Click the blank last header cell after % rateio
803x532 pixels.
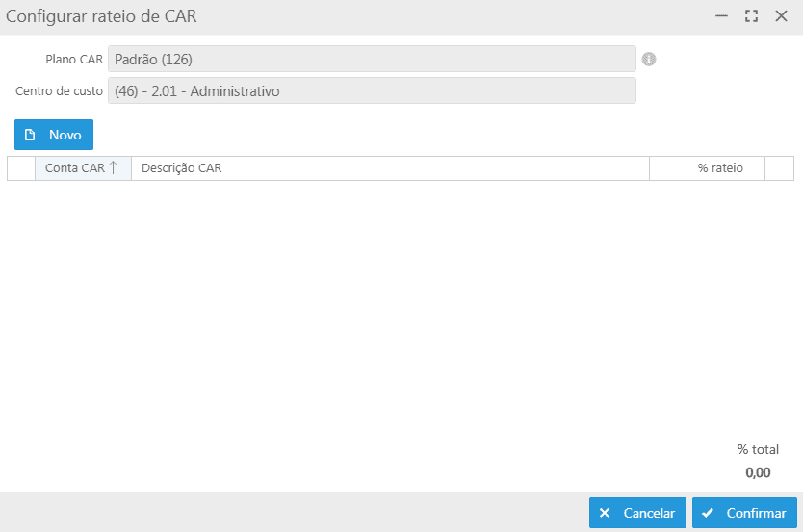pyautogui.click(x=779, y=168)
